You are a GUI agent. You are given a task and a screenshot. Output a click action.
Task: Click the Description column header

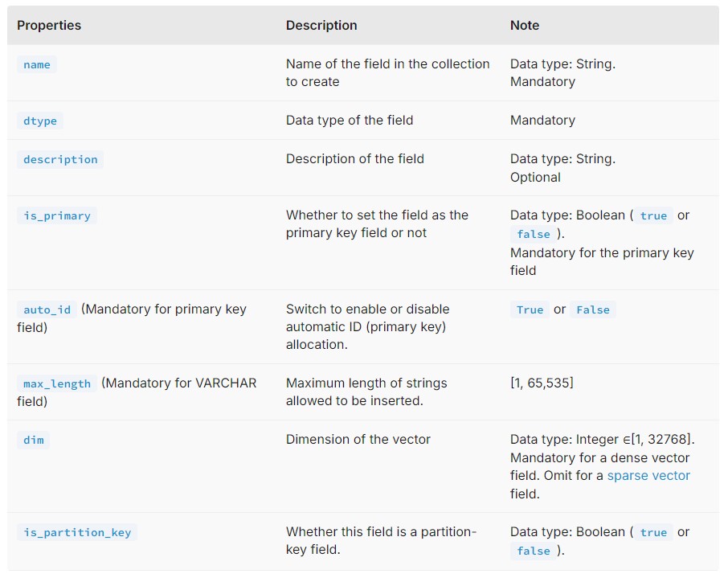pyautogui.click(x=321, y=26)
